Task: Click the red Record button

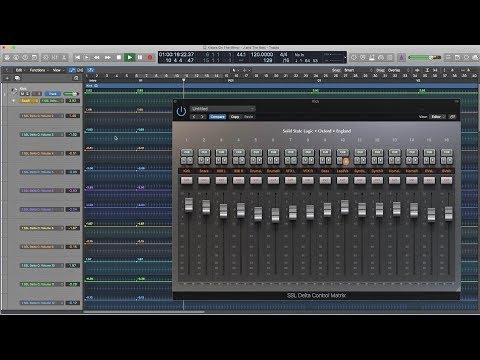Action: [150, 57]
